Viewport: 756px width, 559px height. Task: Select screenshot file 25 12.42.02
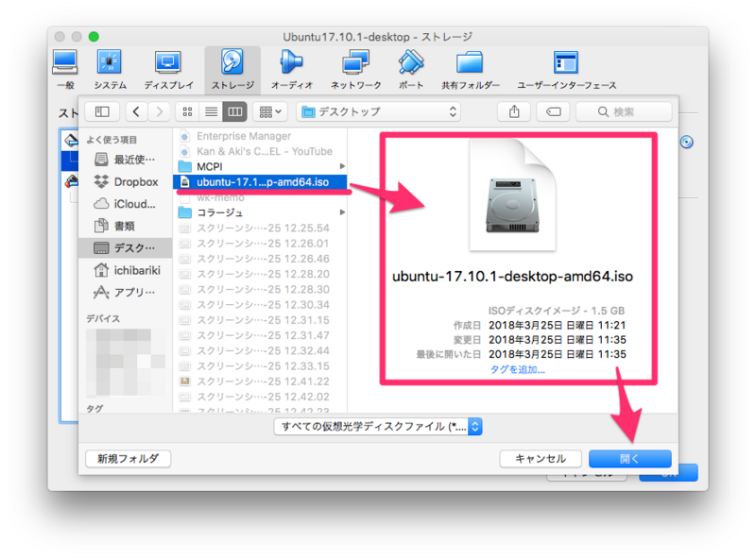pos(260,398)
